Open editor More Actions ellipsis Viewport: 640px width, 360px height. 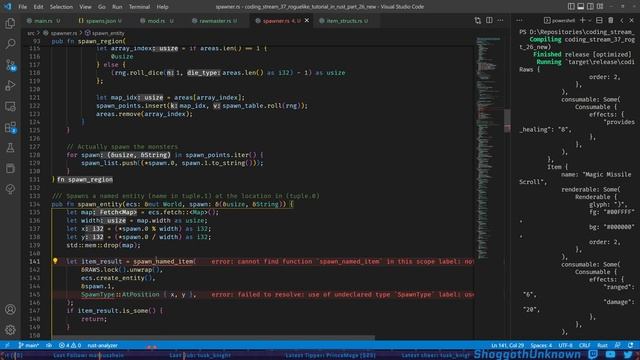(x=500, y=20)
